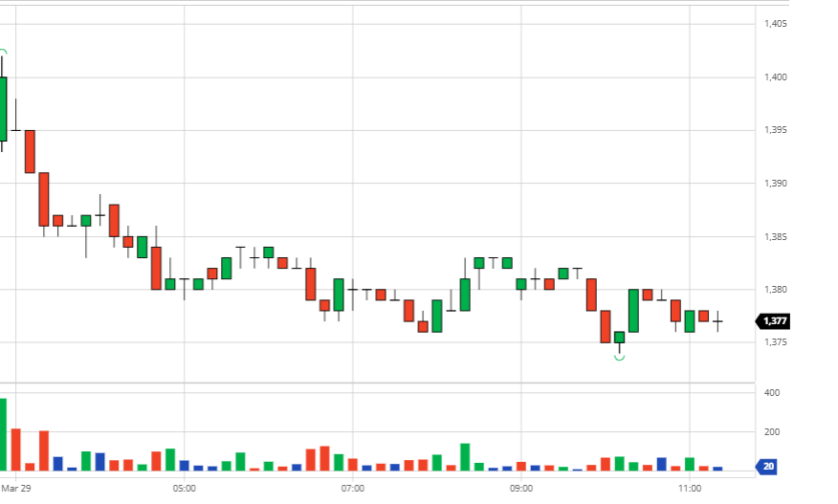Click the 1,390 price axis label

coord(776,183)
